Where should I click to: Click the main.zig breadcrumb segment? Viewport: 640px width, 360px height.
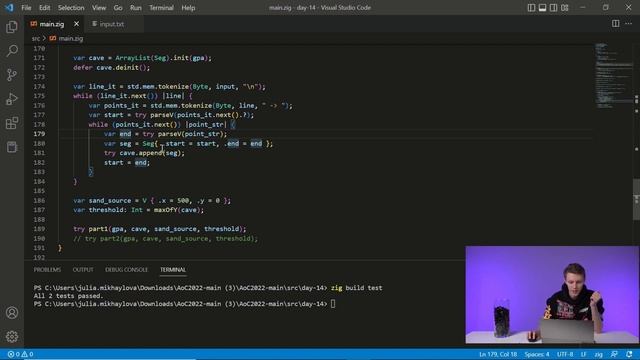tap(71, 38)
